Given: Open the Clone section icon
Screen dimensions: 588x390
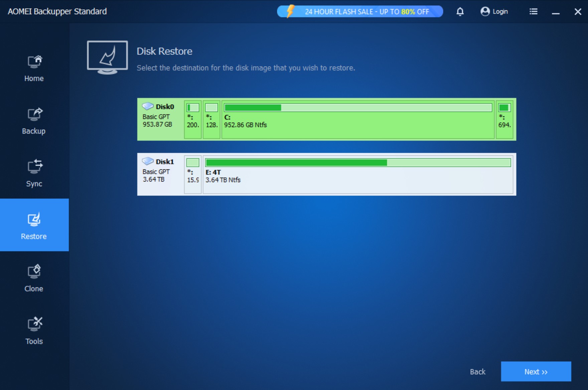Looking at the screenshot, I should click(x=34, y=271).
